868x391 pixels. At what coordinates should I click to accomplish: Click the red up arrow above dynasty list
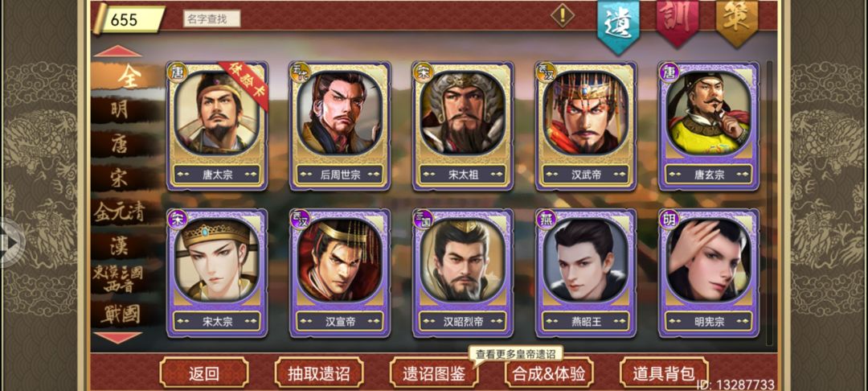[118, 51]
